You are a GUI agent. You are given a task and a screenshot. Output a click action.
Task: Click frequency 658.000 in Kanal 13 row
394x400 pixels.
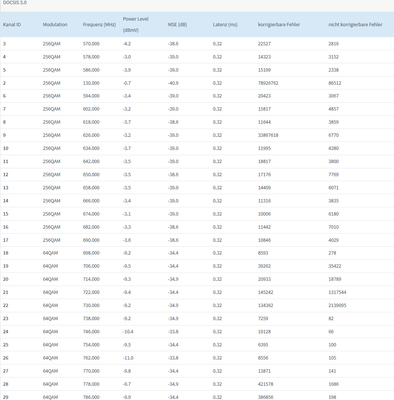point(91,188)
